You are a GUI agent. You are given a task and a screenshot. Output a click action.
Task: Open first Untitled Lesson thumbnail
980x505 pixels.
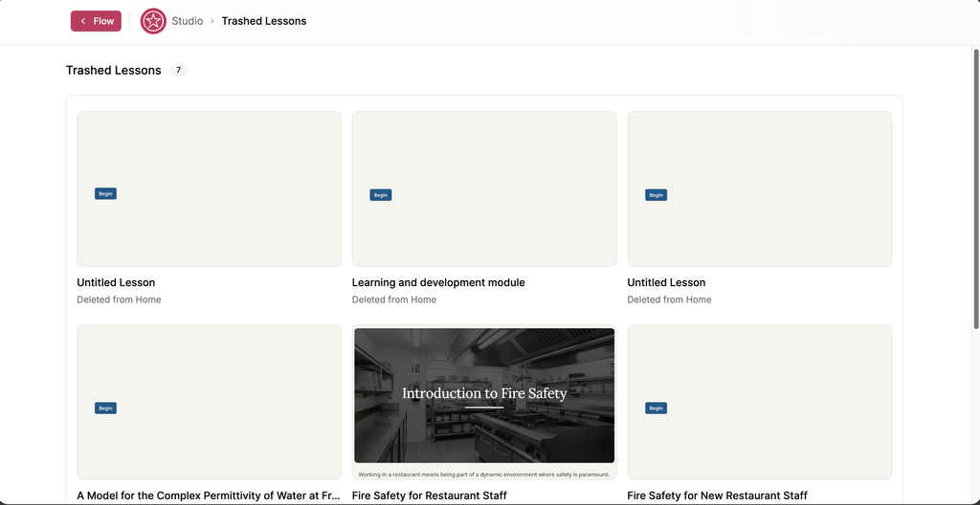pyautogui.click(x=209, y=189)
